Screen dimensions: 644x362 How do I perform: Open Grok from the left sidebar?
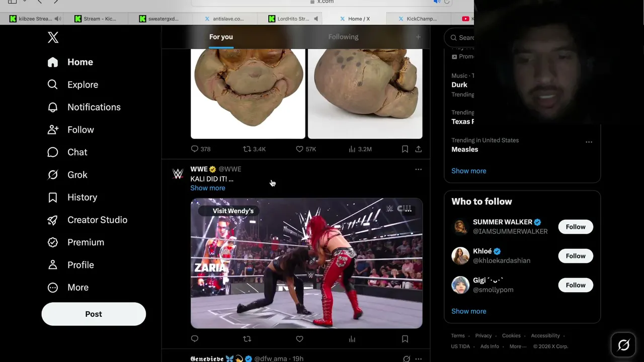click(67, 175)
